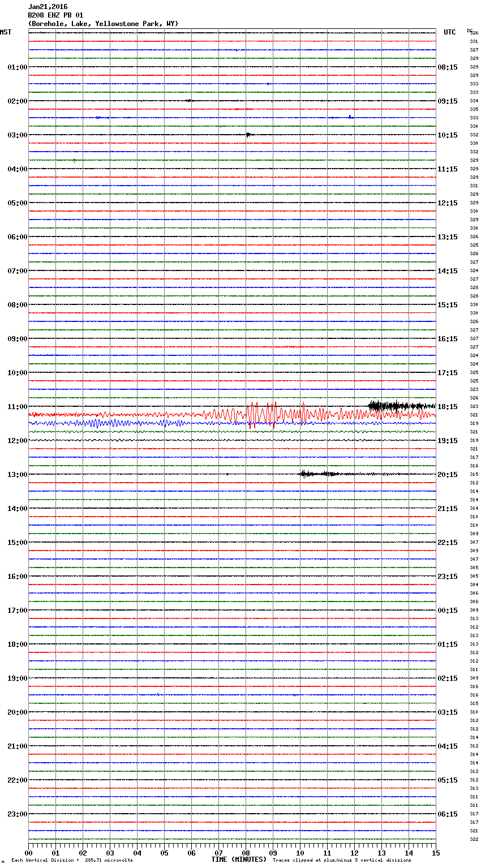The image size is (481, 868).
Task: Pick the x-axis minute tick label 12
Action: click(x=354, y=853)
